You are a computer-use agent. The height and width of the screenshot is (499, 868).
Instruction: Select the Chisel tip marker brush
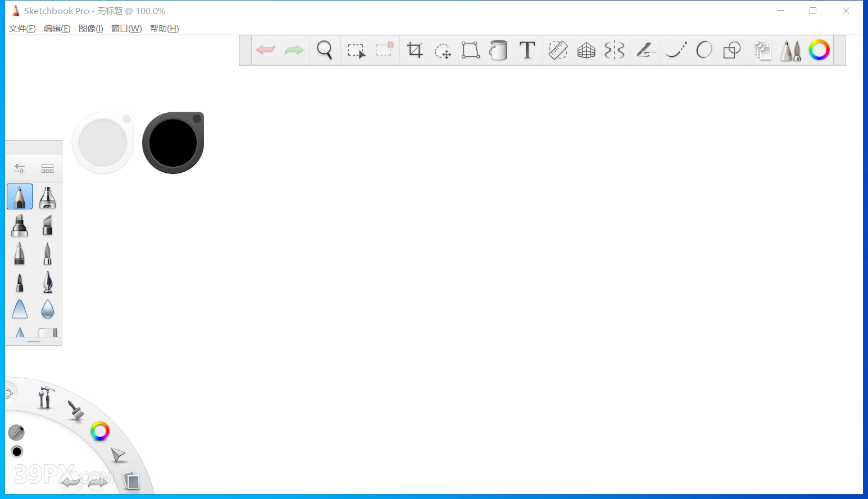click(48, 225)
